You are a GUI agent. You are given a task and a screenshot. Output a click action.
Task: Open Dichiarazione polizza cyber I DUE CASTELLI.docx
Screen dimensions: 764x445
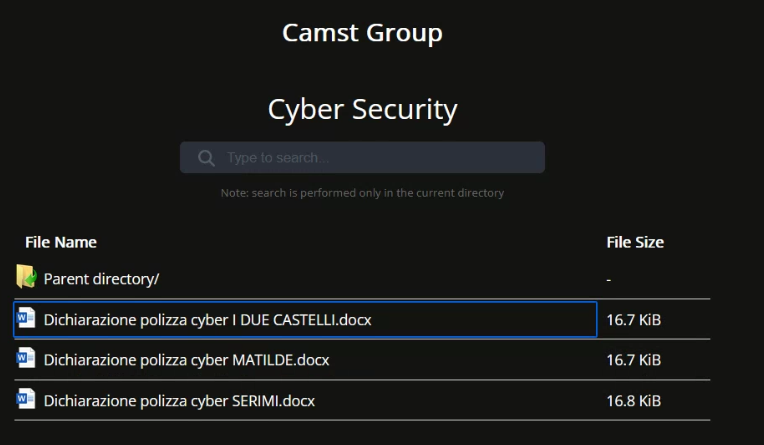[208, 320]
